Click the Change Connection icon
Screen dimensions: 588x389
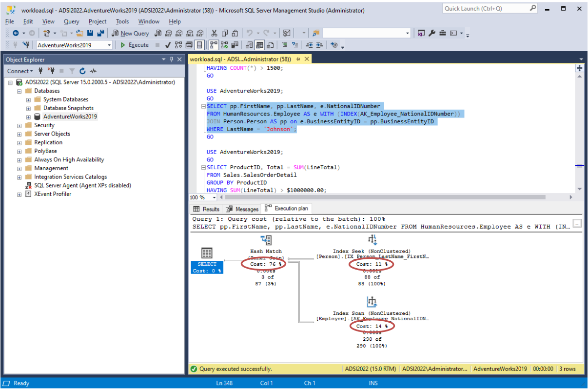pyautogui.click(x=26, y=45)
